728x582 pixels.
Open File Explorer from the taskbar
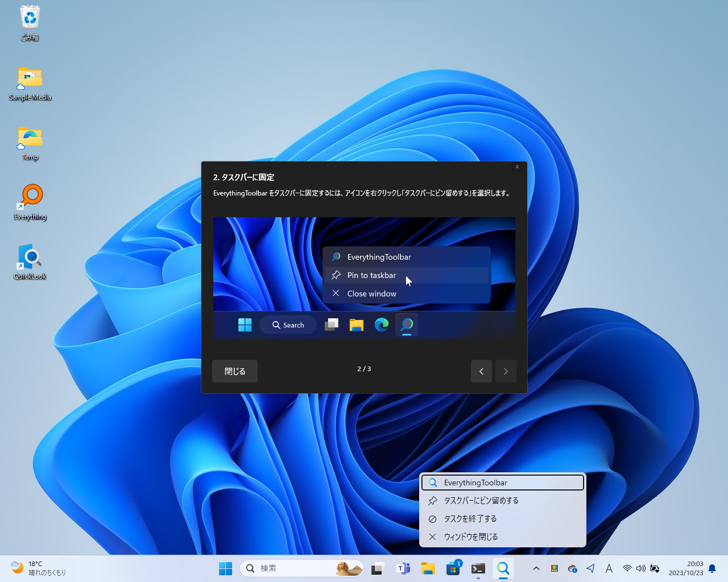click(x=428, y=568)
